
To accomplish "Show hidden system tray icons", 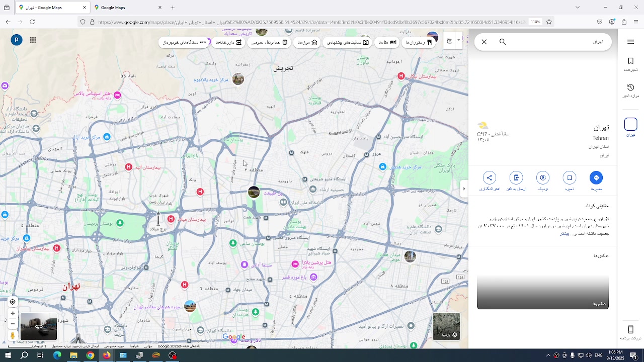I will click(x=548, y=355).
